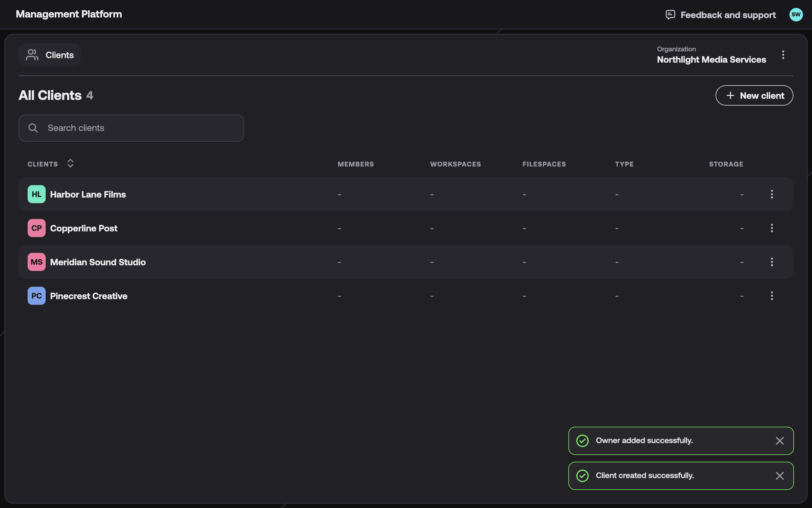Open the SW user avatar menu

click(x=796, y=14)
